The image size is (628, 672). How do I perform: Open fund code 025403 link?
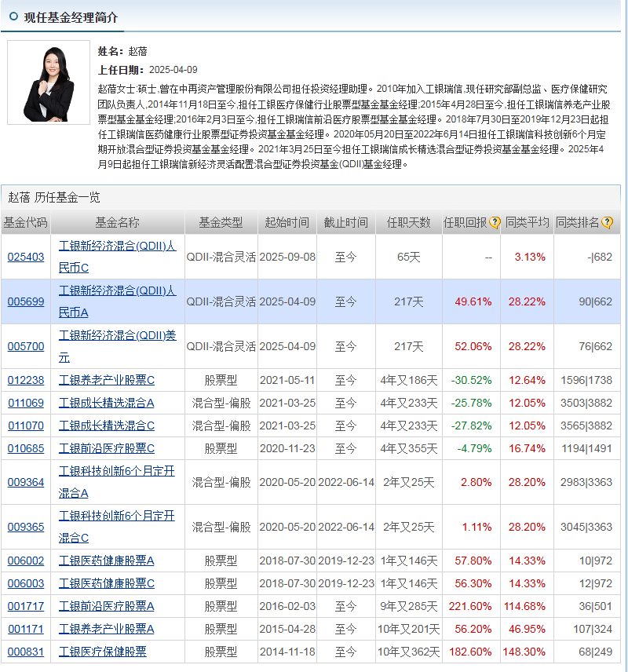click(x=26, y=257)
